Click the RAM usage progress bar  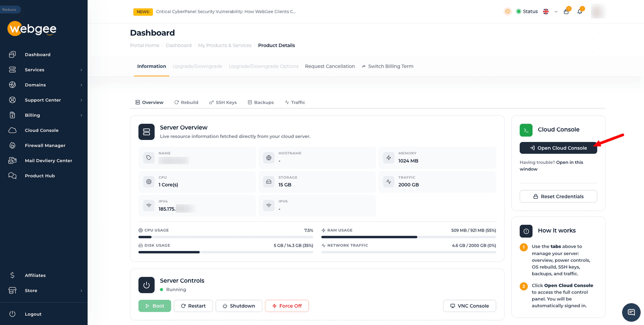click(409, 237)
